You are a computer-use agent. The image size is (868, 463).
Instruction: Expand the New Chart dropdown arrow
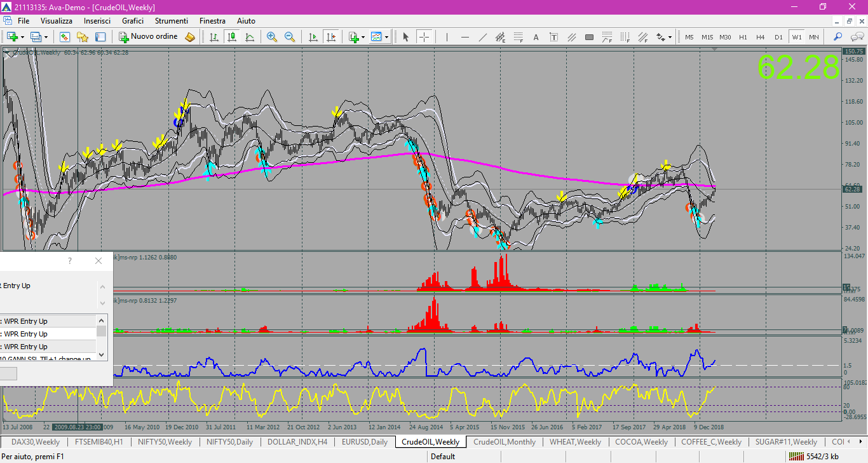22,37
